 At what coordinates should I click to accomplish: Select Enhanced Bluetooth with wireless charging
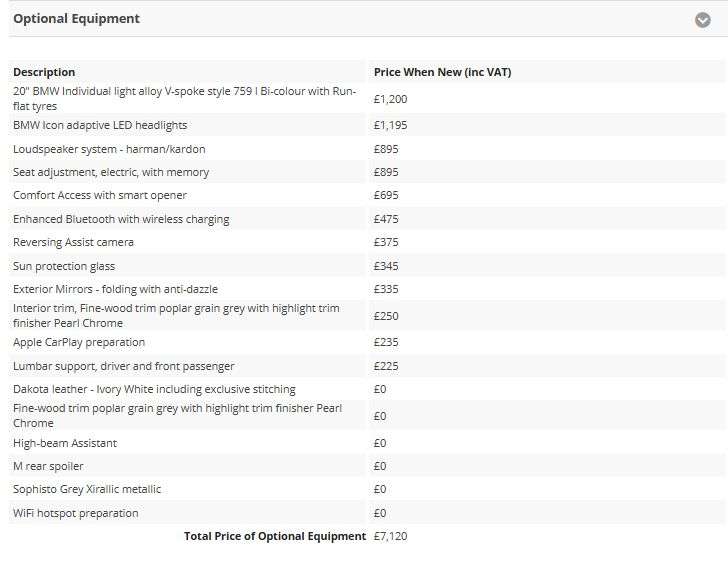coord(121,219)
